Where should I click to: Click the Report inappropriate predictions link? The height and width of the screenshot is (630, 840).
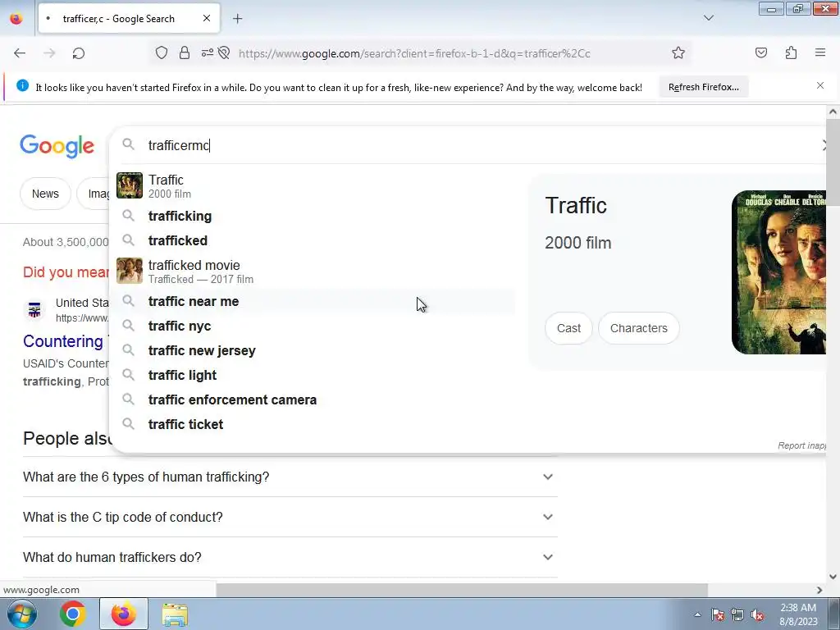pyautogui.click(x=801, y=445)
